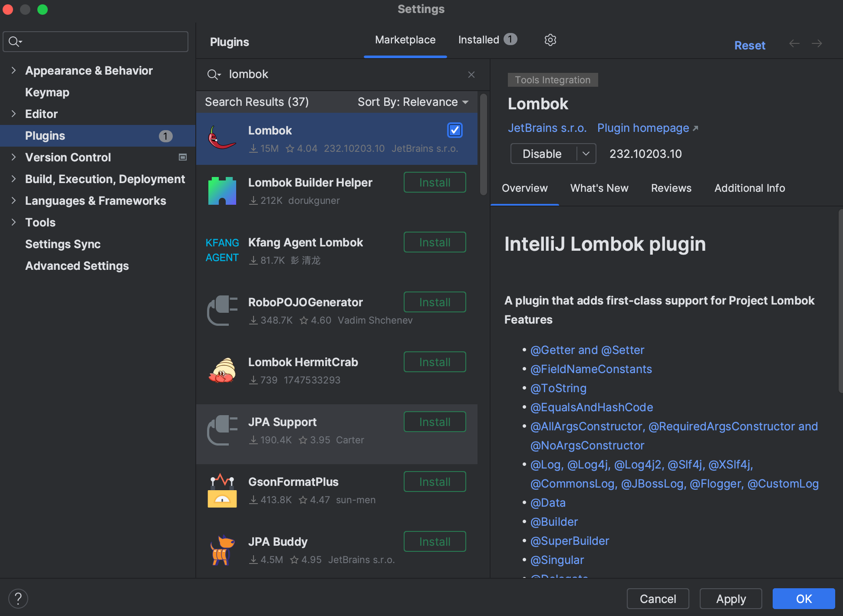Switch to the Installed tab
Screen dimensions: 843x616
tap(487, 40)
